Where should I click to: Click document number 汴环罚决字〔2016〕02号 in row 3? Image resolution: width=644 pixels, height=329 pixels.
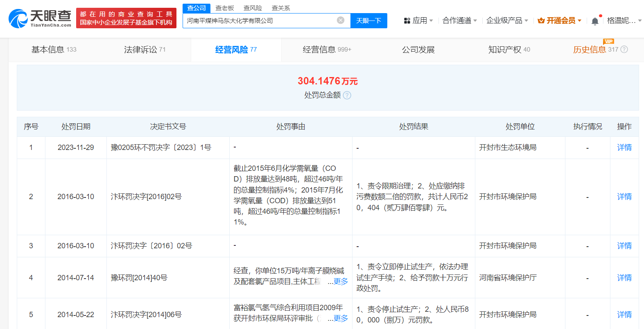coord(151,246)
